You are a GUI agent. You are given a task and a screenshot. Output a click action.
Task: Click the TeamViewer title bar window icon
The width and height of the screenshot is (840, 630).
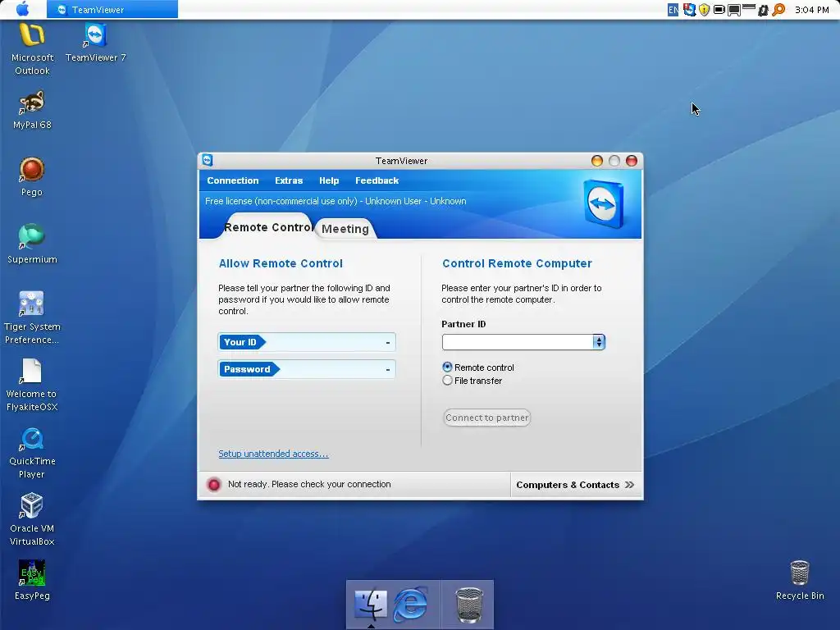point(208,160)
